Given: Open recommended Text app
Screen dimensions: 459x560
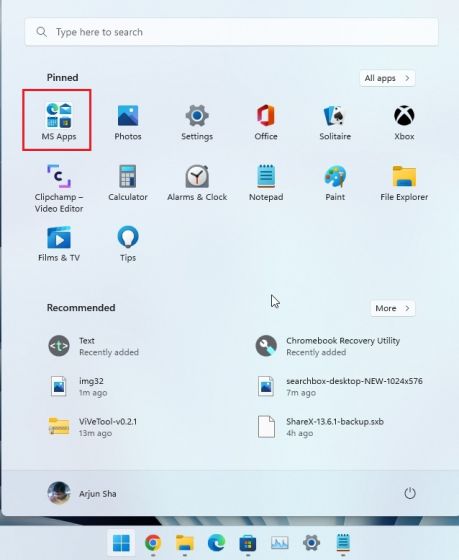Looking at the screenshot, I should tap(94, 346).
